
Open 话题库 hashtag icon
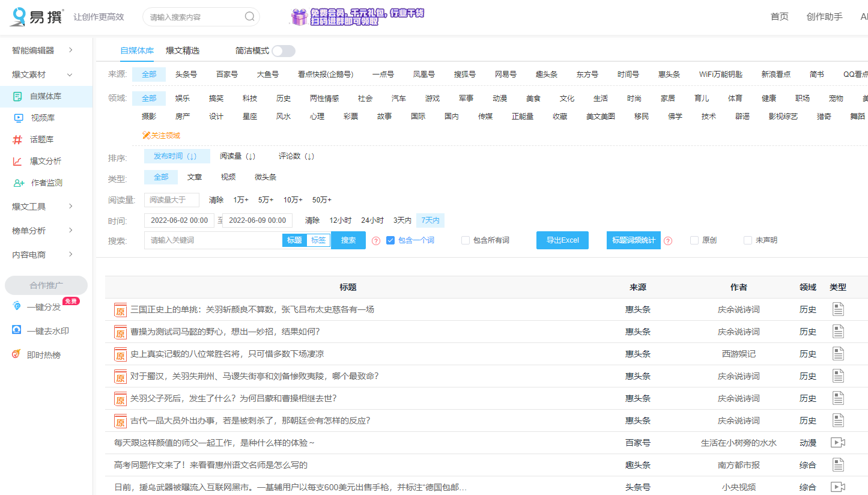18,139
